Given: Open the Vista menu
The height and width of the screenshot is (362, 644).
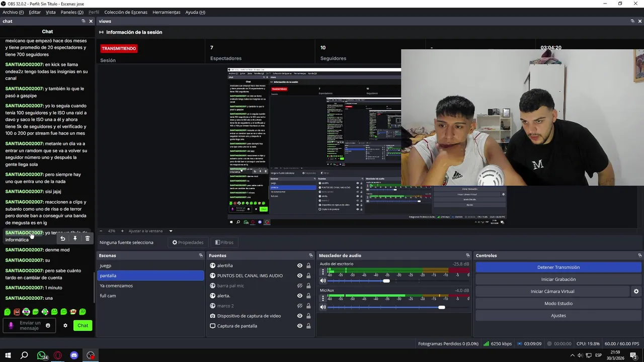Looking at the screenshot, I should tap(51, 12).
